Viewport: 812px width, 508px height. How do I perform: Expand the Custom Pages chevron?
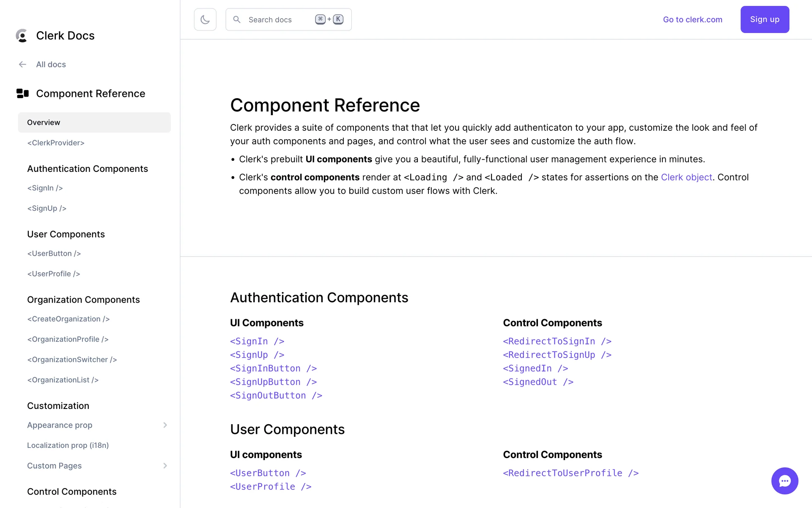pos(165,466)
